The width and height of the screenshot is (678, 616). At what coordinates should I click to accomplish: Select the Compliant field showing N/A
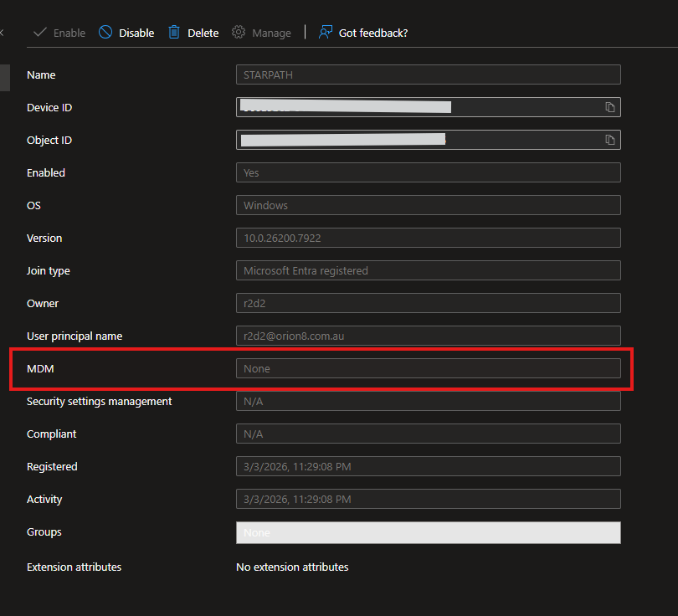pyautogui.click(x=428, y=434)
